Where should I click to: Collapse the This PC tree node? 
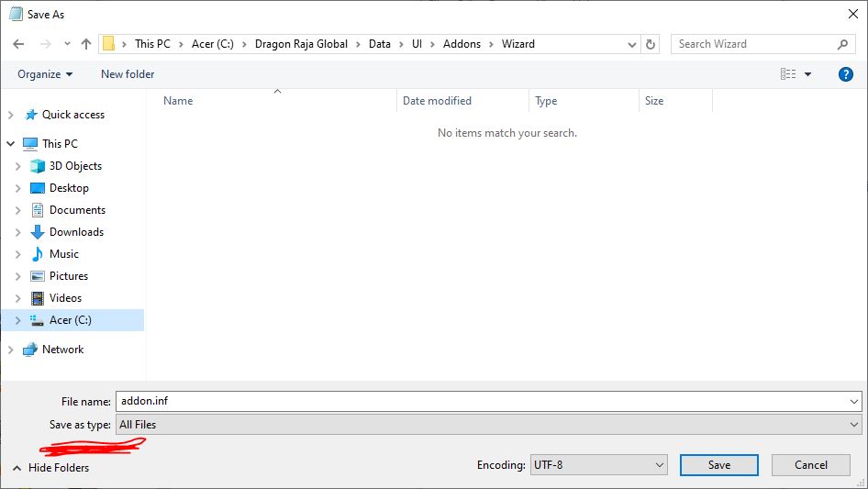click(11, 144)
